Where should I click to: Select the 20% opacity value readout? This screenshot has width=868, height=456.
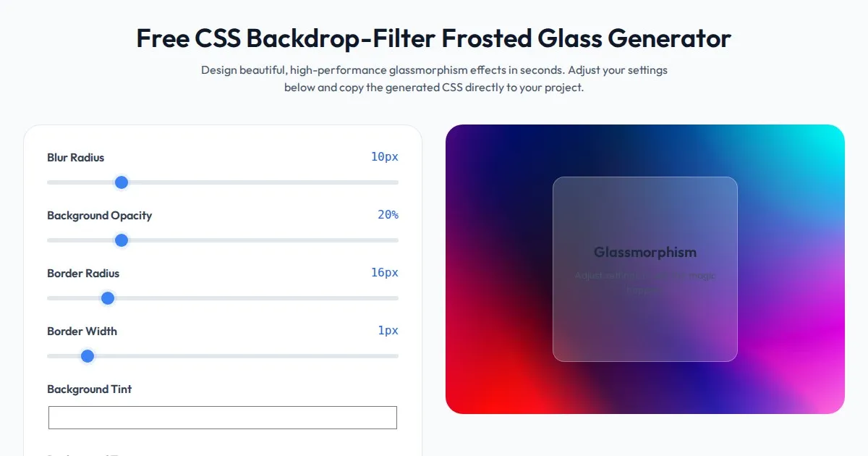[x=388, y=215]
